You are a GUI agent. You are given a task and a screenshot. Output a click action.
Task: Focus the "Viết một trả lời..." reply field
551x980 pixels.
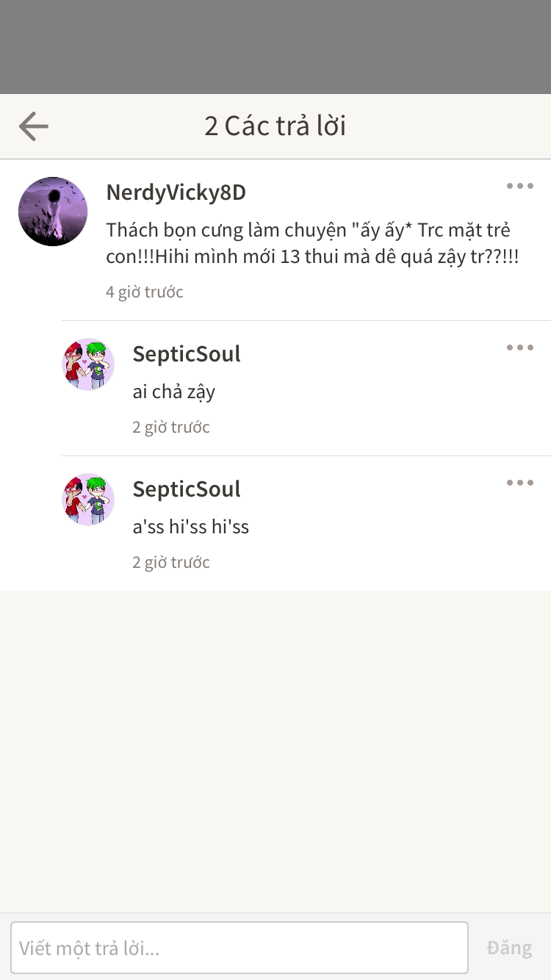click(240, 948)
